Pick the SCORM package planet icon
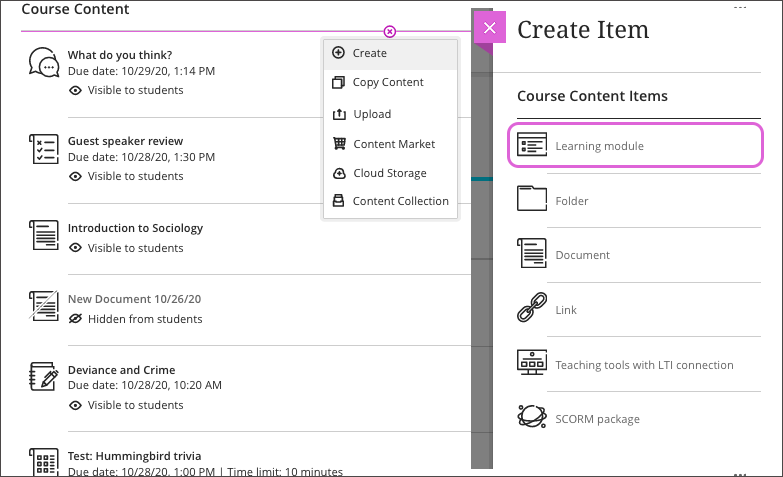The image size is (783, 477). (x=532, y=417)
